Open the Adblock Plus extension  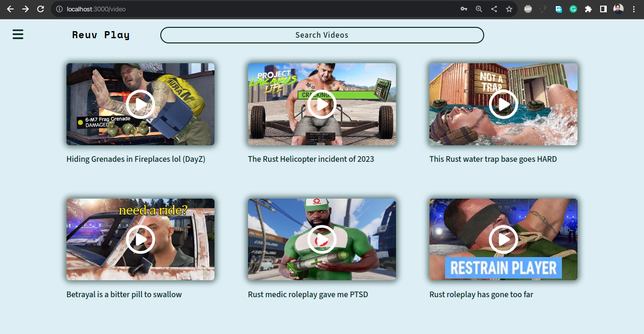(528, 9)
